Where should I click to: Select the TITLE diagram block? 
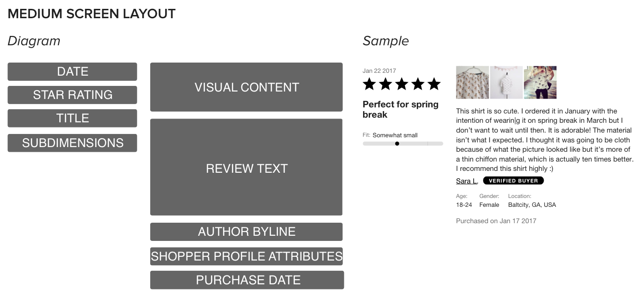(72, 118)
